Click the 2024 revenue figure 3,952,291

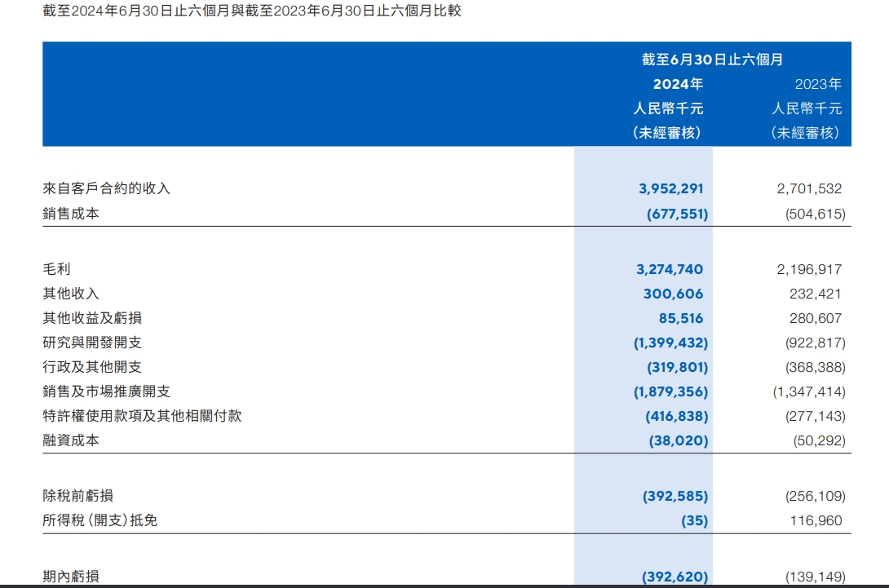(670, 188)
